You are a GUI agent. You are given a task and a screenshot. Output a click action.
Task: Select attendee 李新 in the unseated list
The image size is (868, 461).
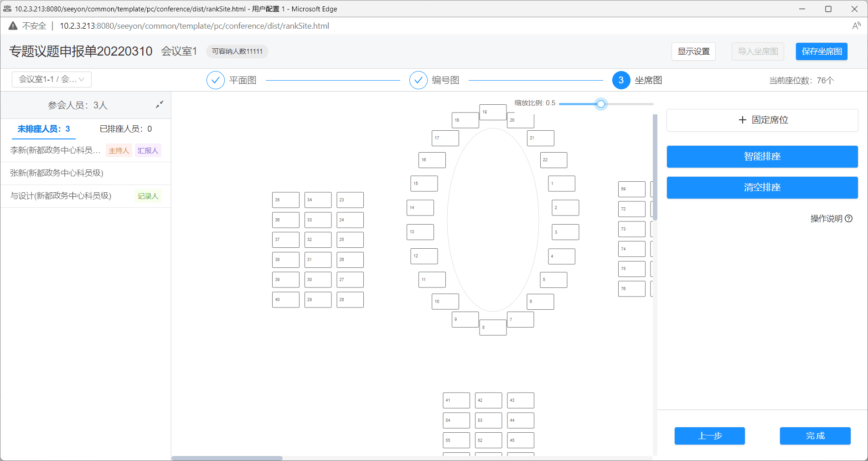pos(86,150)
